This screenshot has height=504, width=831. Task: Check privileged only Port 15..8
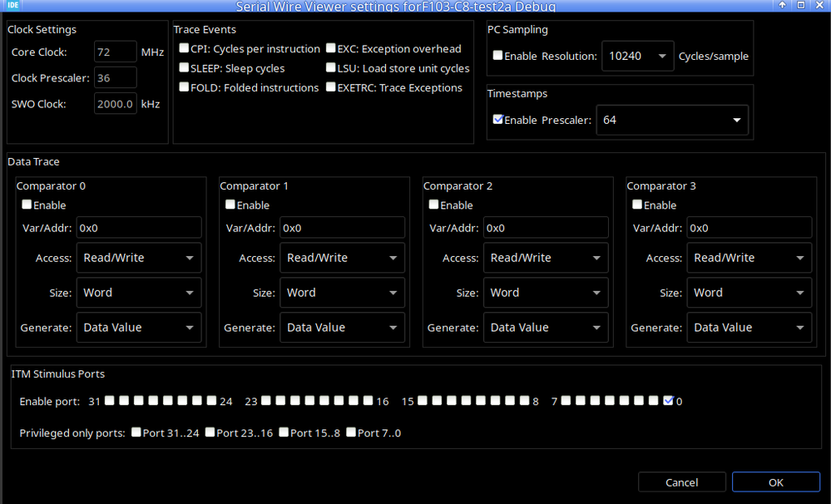[284, 432]
